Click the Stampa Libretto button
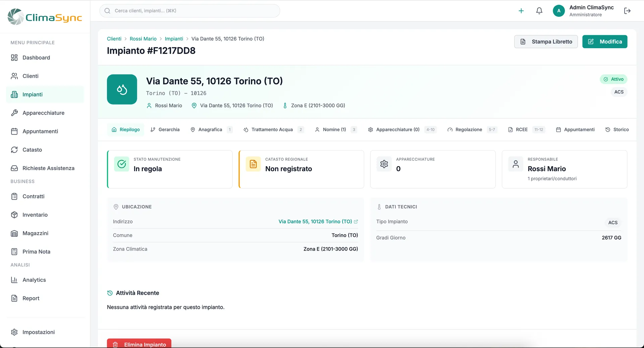 click(546, 42)
